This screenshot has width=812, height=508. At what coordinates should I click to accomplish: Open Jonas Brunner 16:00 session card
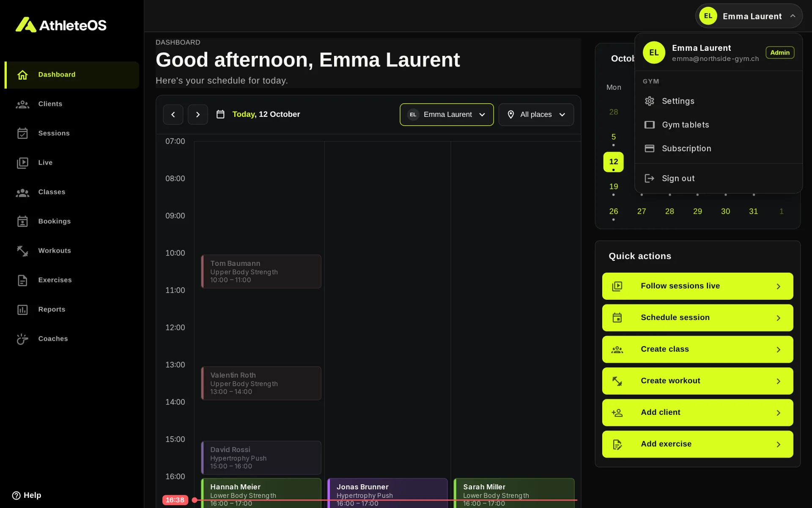tap(387, 493)
